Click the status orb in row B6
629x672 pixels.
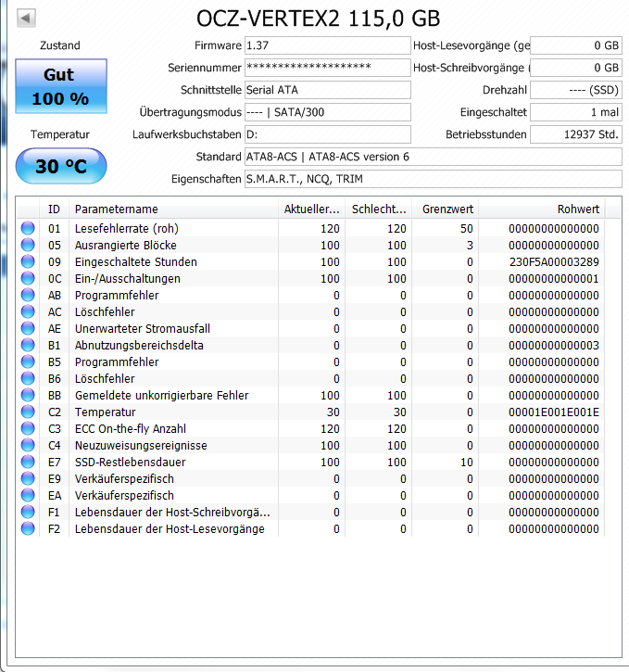pyautogui.click(x=28, y=378)
